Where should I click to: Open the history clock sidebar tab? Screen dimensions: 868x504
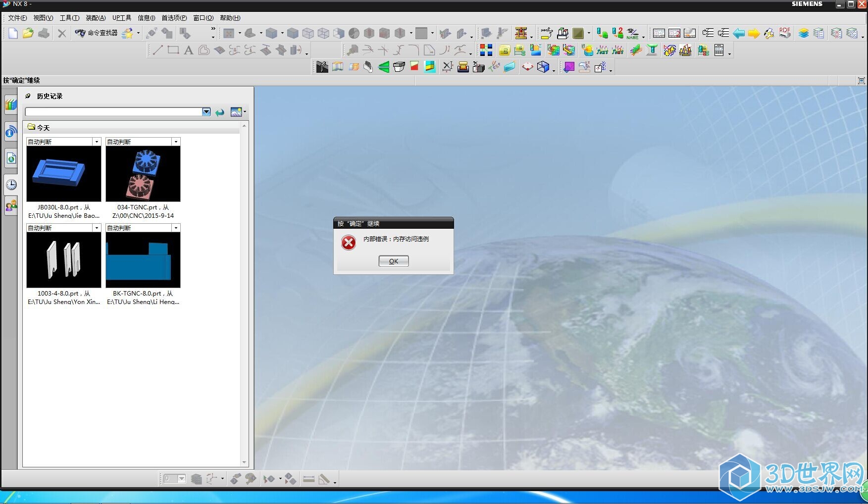(x=11, y=185)
